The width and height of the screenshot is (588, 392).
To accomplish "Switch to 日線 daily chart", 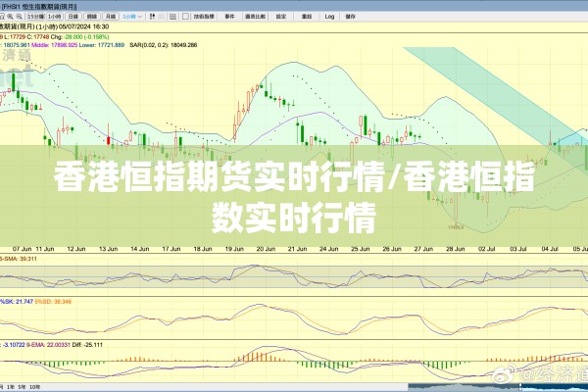I will [73, 17].
